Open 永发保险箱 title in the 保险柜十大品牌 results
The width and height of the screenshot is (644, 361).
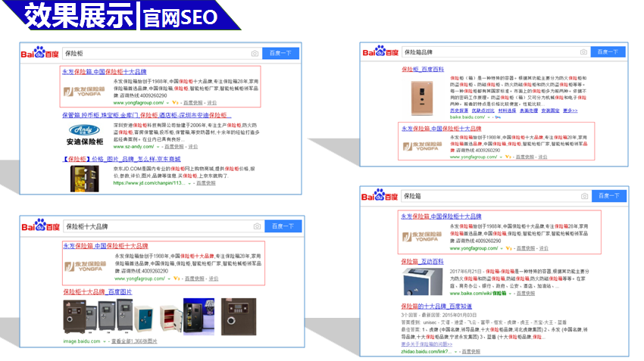(x=105, y=246)
